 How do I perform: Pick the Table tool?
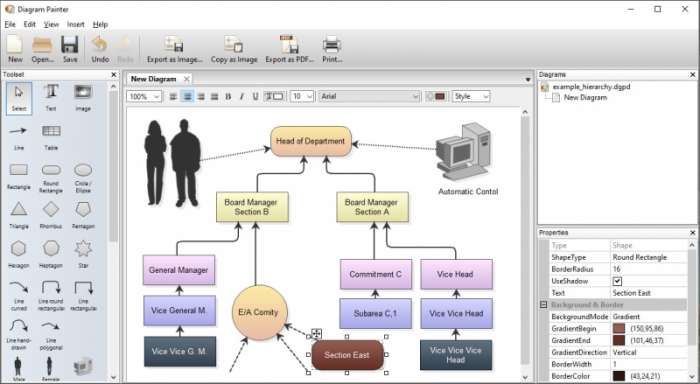coord(51,137)
